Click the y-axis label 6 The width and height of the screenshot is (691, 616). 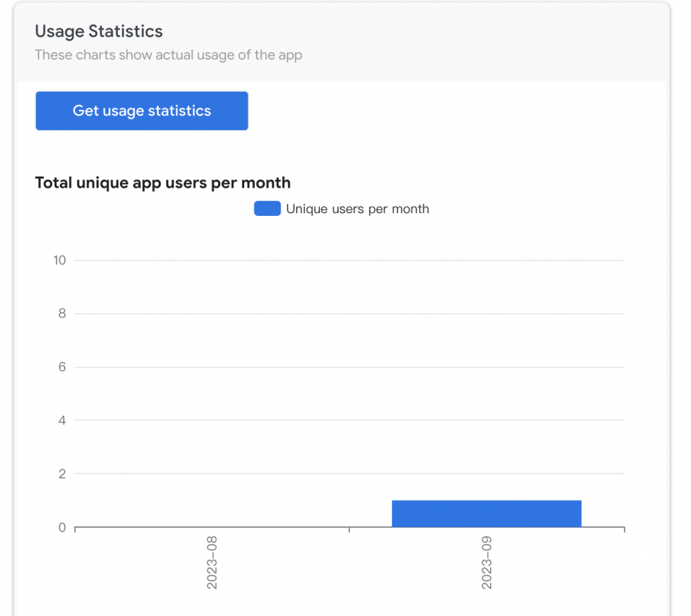(x=61, y=367)
